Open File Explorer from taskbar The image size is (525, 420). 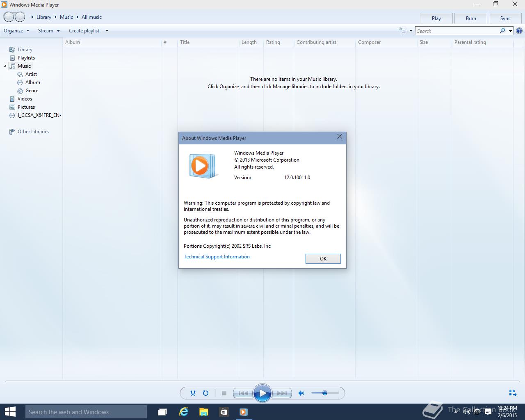point(203,412)
